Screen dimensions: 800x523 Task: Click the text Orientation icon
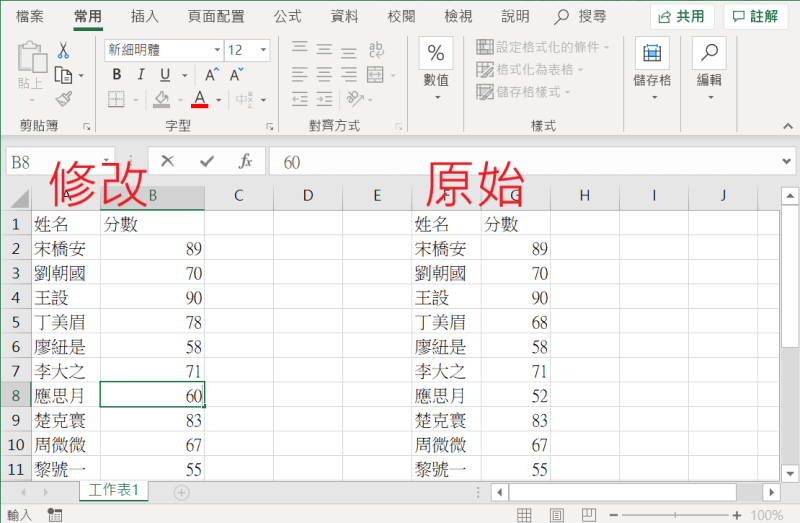(355, 98)
